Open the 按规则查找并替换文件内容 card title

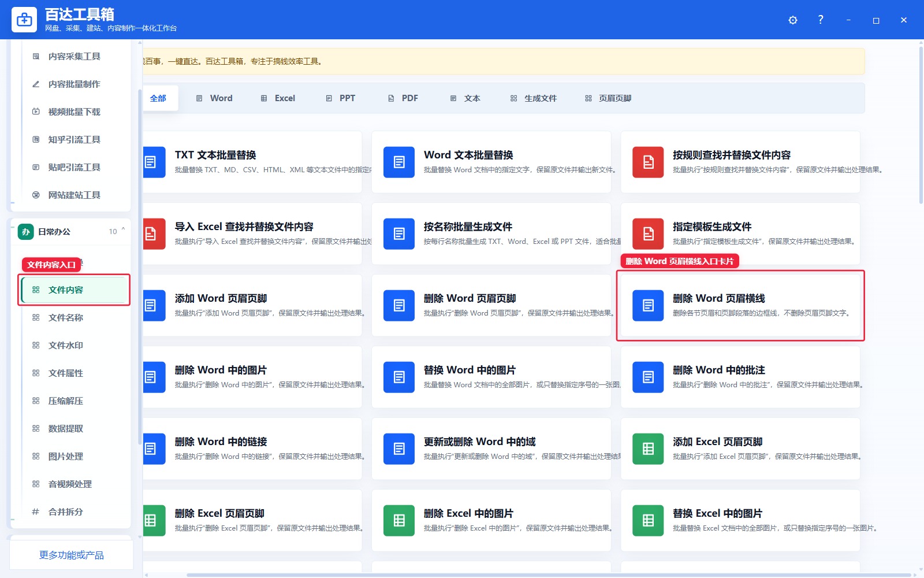(732, 155)
